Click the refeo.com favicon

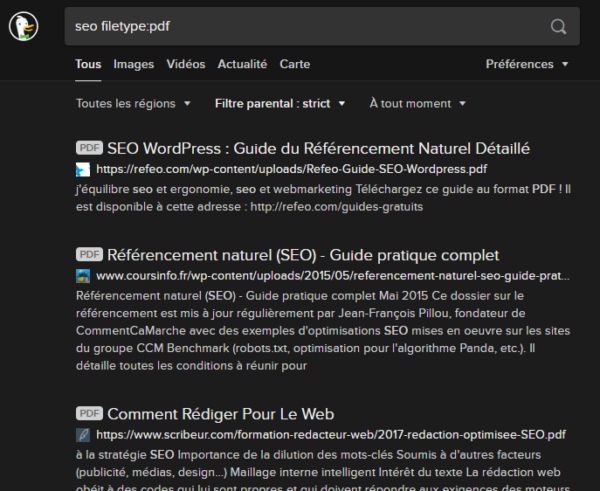[83, 170]
